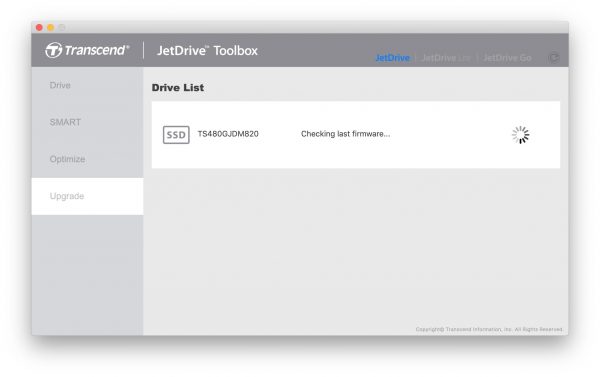Close the JetDrive Toolbox window
Screen dimensions: 600x377
point(39,28)
